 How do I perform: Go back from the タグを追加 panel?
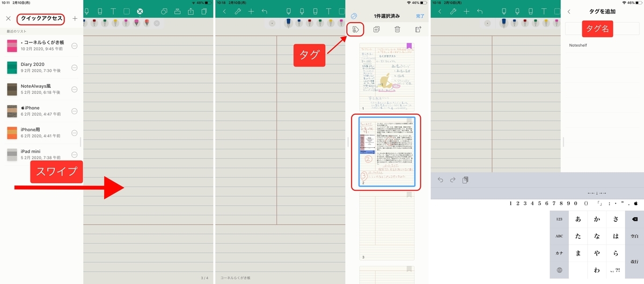pos(569,12)
